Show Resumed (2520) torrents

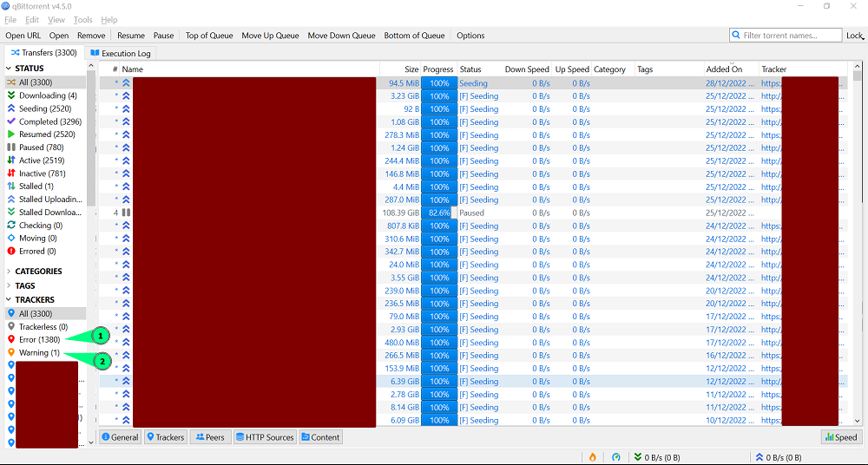41,134
